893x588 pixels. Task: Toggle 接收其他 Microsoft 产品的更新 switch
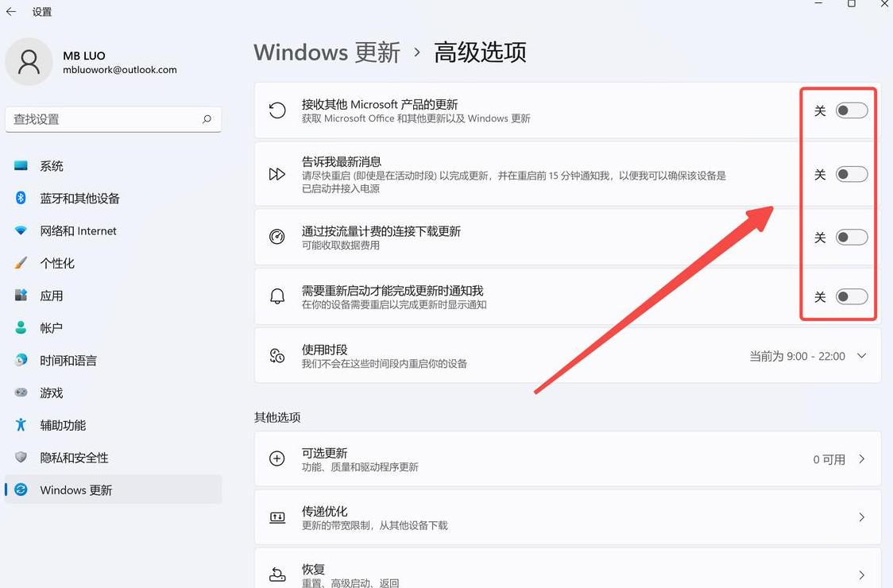(x=852, y=110)
